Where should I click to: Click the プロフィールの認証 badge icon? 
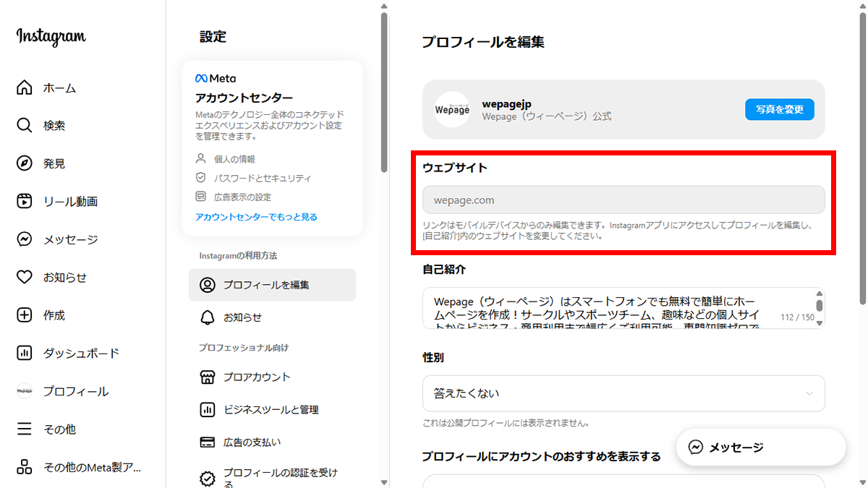(x=208, y=478)
